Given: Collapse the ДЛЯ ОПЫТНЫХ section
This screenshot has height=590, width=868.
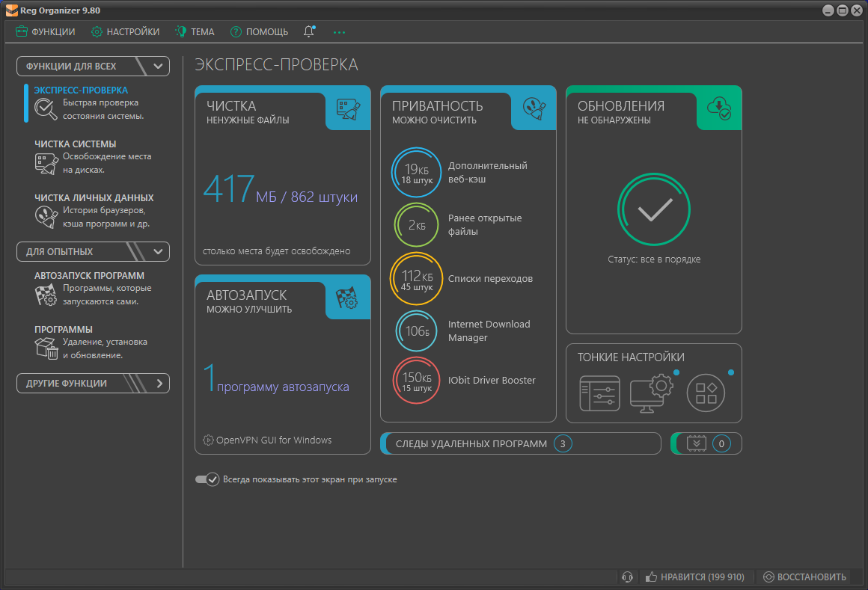Looking at the screenshot, I should 93,251.
